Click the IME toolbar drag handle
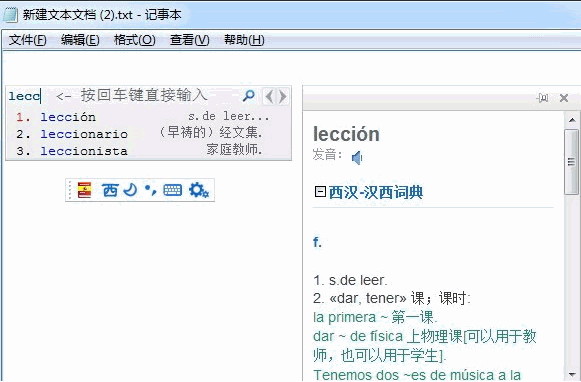581x382 pixels. [70, 190]
